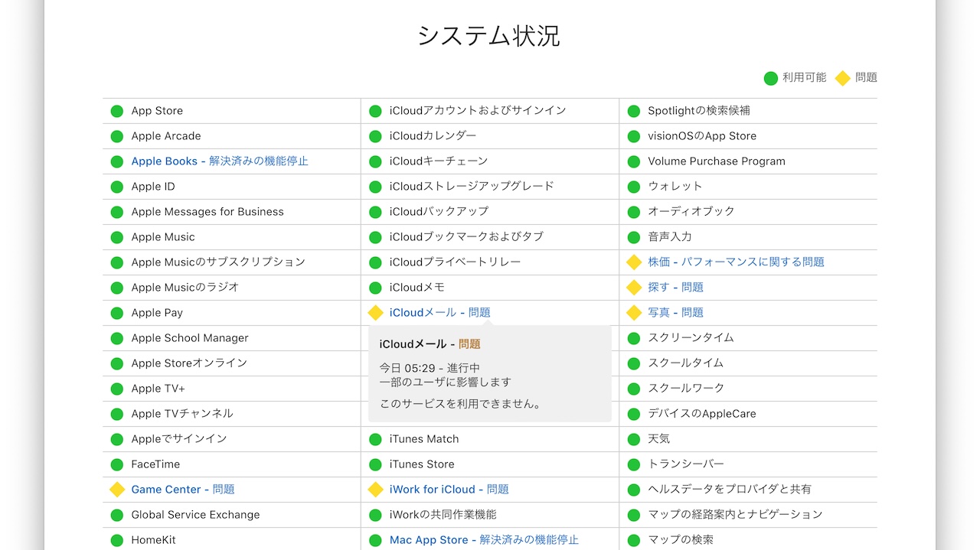The width and height of the screenshot is (980, 550).
Task: Click the yellow diamond next to Game Center
Action: click(x=117, y=490)
